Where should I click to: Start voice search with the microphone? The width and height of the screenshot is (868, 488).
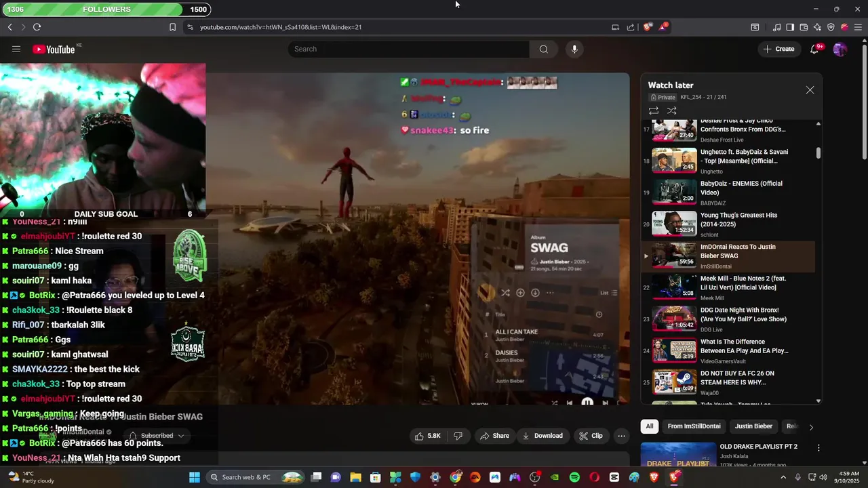click(574, 49)
